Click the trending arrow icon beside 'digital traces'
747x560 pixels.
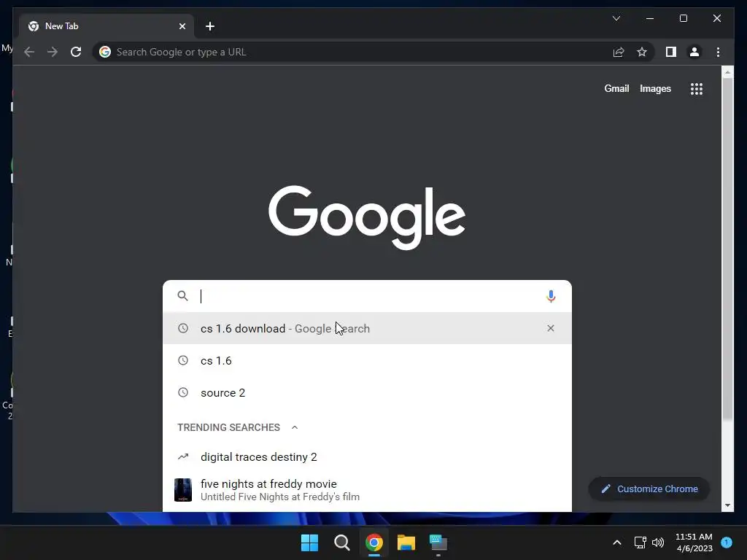pyautogui.click(x=183, y=456)
